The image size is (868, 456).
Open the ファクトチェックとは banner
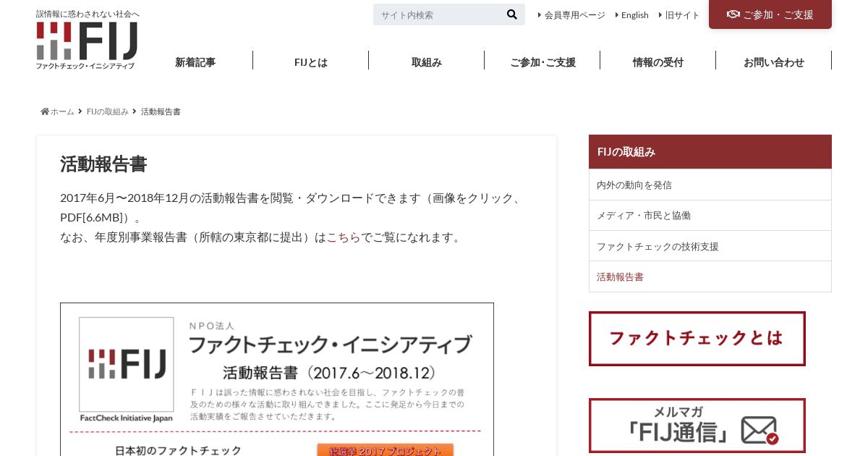(x=697, y=339)
